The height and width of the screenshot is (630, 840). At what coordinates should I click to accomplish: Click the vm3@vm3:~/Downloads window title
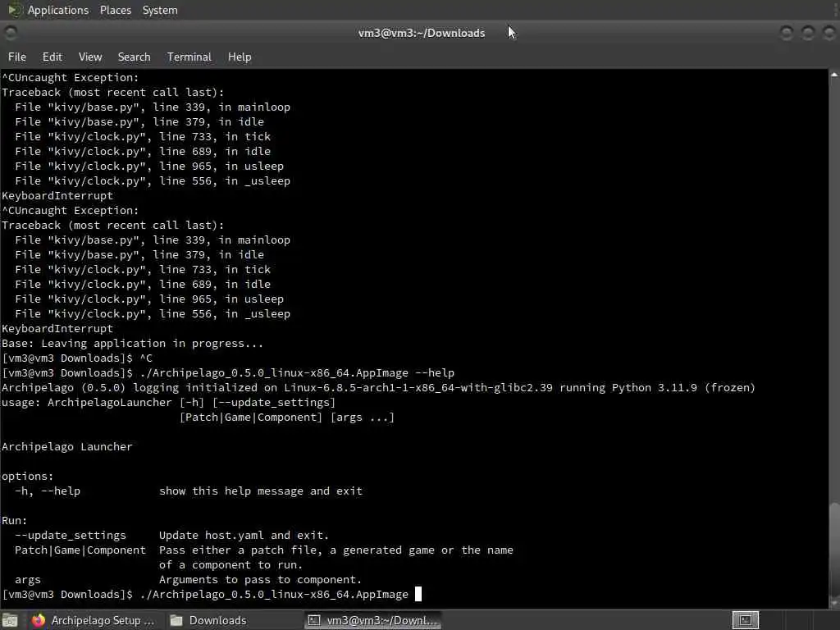click(x=422, y=33)
